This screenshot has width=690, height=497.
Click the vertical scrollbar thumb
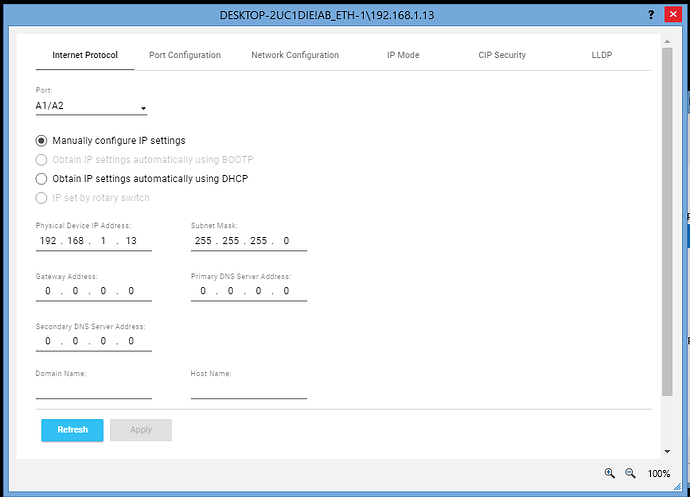667,222
